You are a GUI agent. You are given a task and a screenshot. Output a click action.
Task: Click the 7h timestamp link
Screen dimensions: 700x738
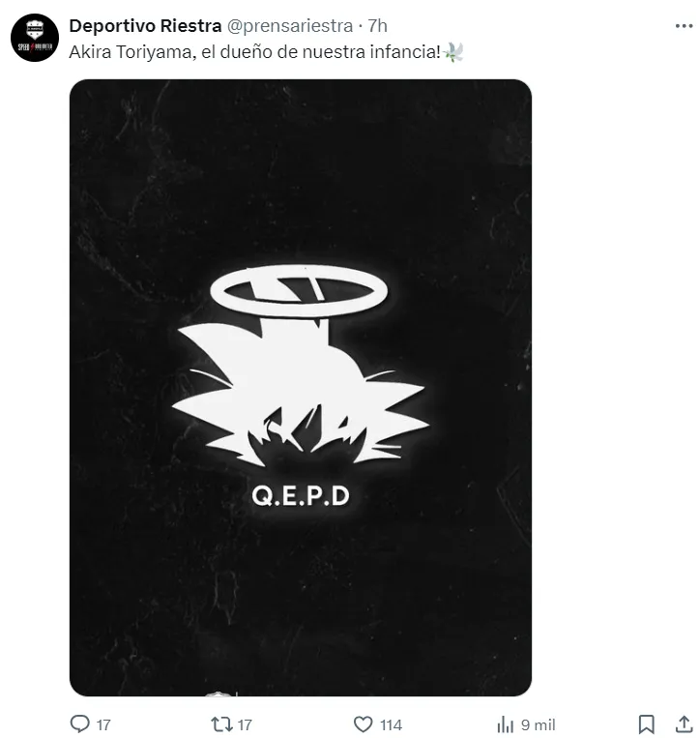click(x=377, y=26)
